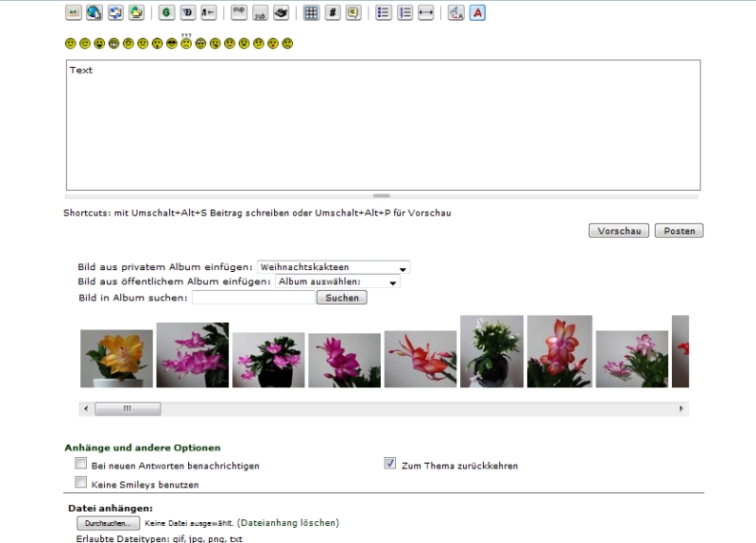Insert a table using the grid icon
756x543 pixels.
(310, 13)
